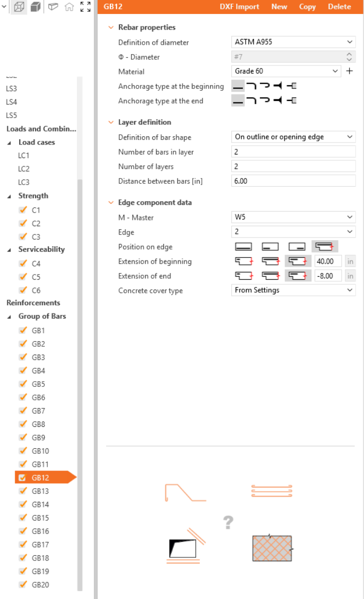364x599 pixels.
Task: Disable the C5 serviceability combination checkbox
Action: click(x=22, y=277)
